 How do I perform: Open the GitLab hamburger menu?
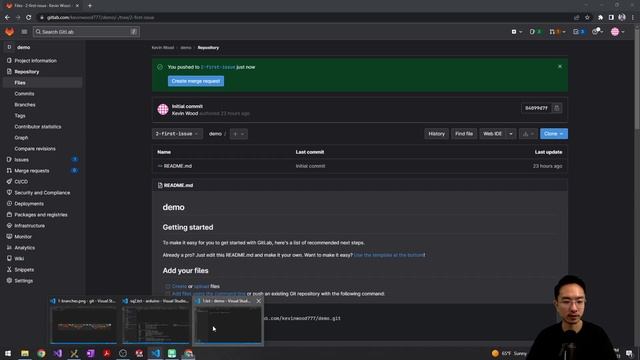pos(24,31)
